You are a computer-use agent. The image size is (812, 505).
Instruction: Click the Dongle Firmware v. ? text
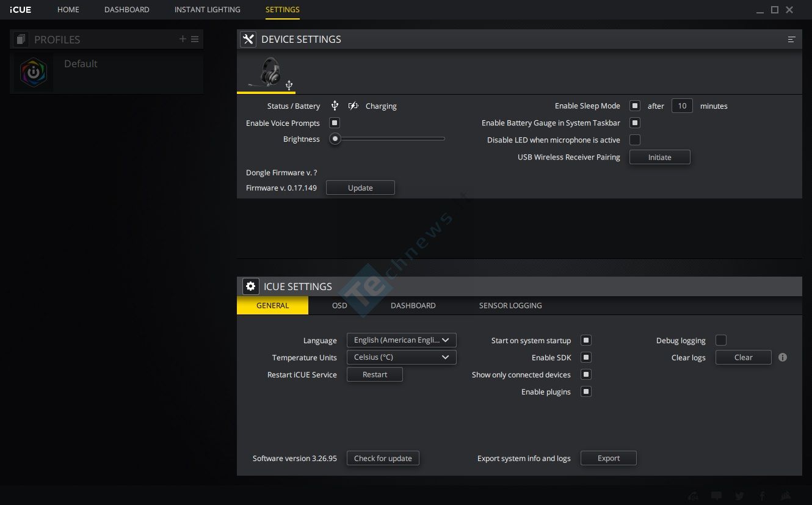281,172
